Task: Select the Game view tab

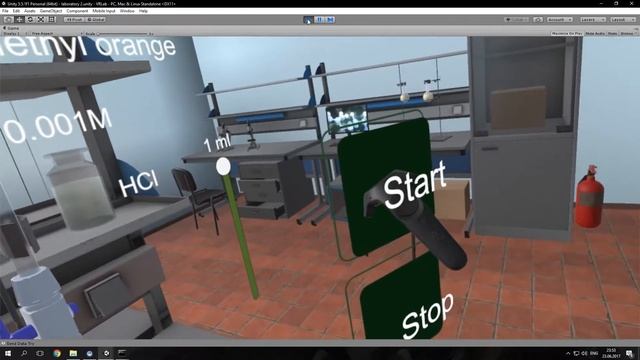Action: point(12,28)
